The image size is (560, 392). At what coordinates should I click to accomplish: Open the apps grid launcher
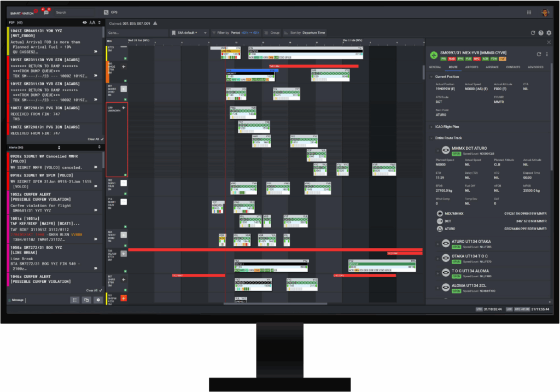pyautogui.click(x=529, y=12)
